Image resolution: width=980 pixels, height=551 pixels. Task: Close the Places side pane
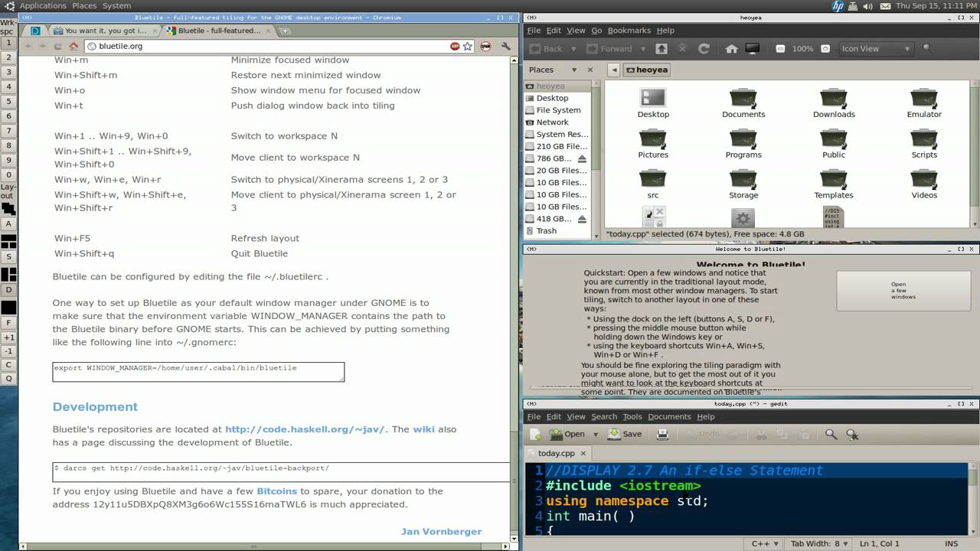click(590, 70)
